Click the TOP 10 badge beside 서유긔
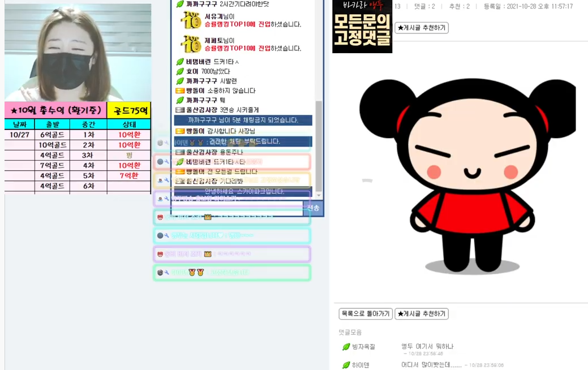 tap(191, 20)
